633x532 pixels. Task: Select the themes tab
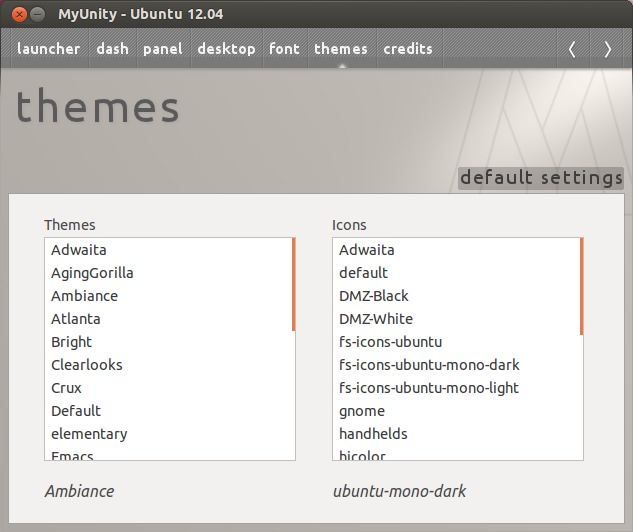[341, 49]
